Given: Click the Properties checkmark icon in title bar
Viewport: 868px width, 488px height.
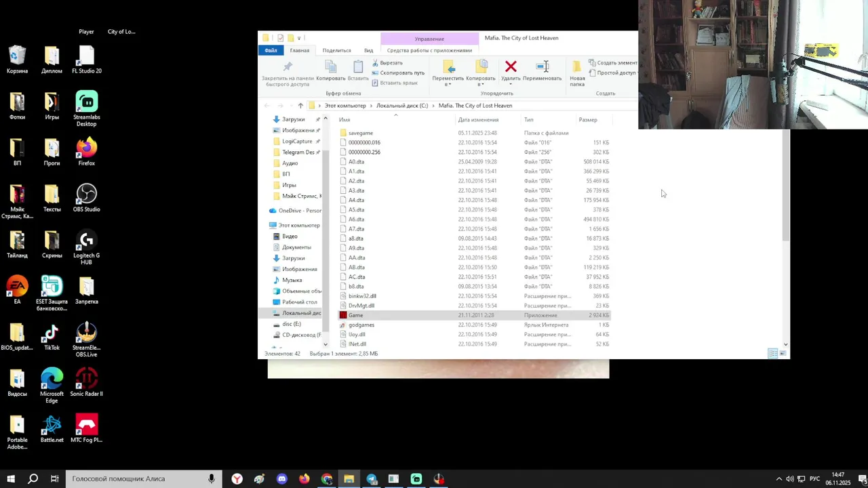Looking at the screenshot, I should pyautogui.click(x=280, y=38).
